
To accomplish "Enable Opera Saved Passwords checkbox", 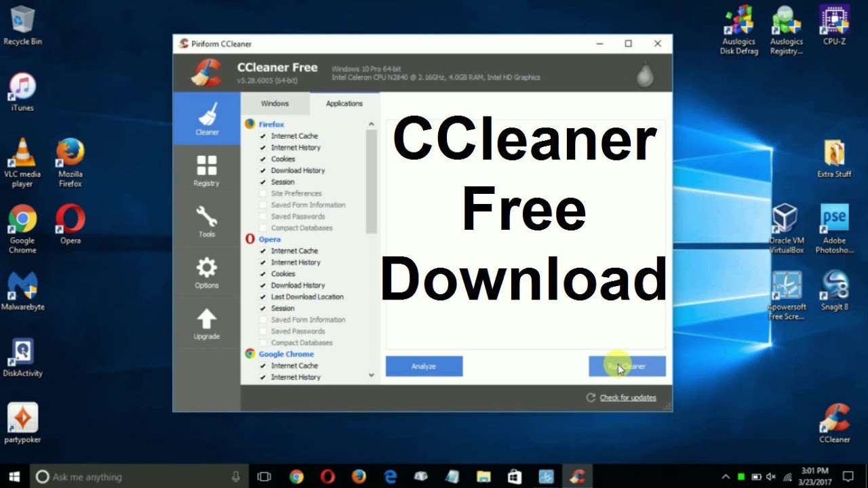I will tap(263, 331).
